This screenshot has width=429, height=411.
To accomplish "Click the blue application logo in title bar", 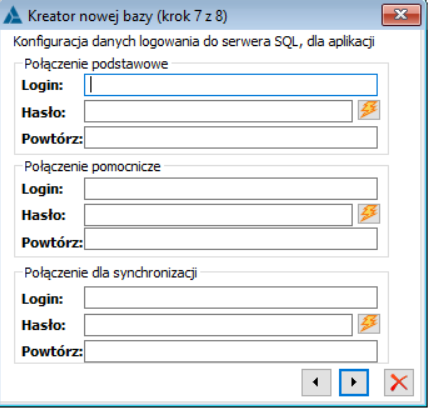I will (13, 15).
